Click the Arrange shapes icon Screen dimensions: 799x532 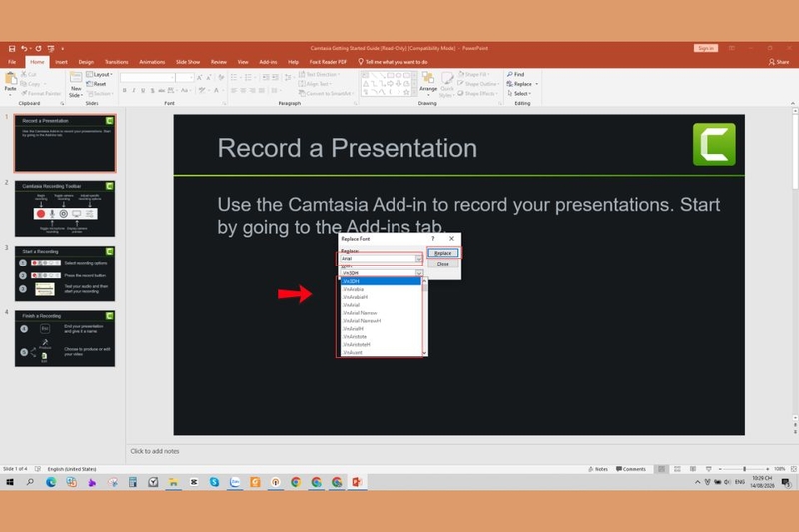[x=428, y=84]
